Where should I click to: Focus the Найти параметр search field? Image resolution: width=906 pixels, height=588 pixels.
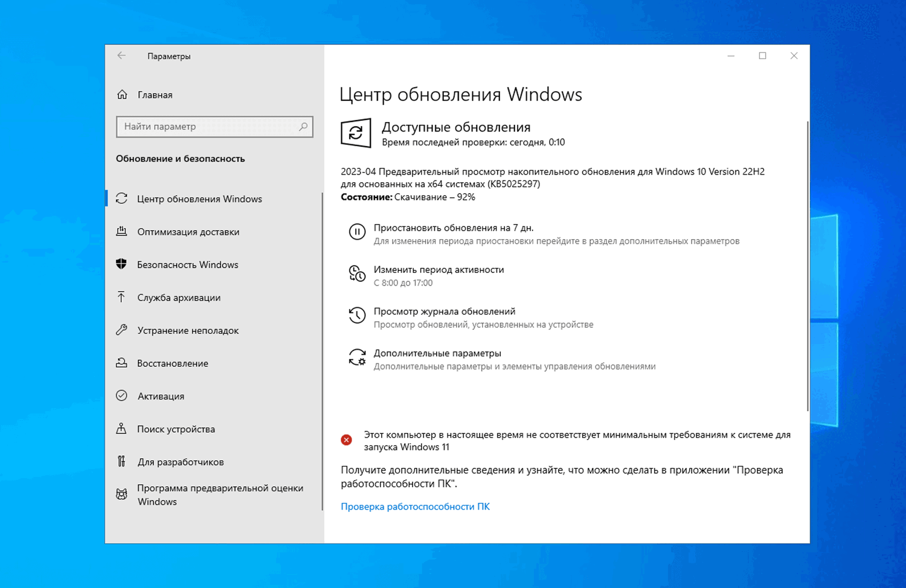214,127
